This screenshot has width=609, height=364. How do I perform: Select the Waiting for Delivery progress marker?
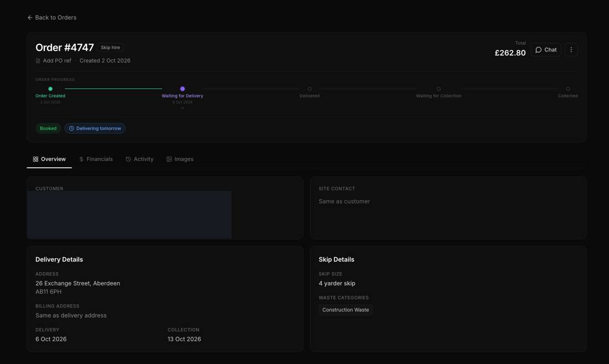click(183, 89)
